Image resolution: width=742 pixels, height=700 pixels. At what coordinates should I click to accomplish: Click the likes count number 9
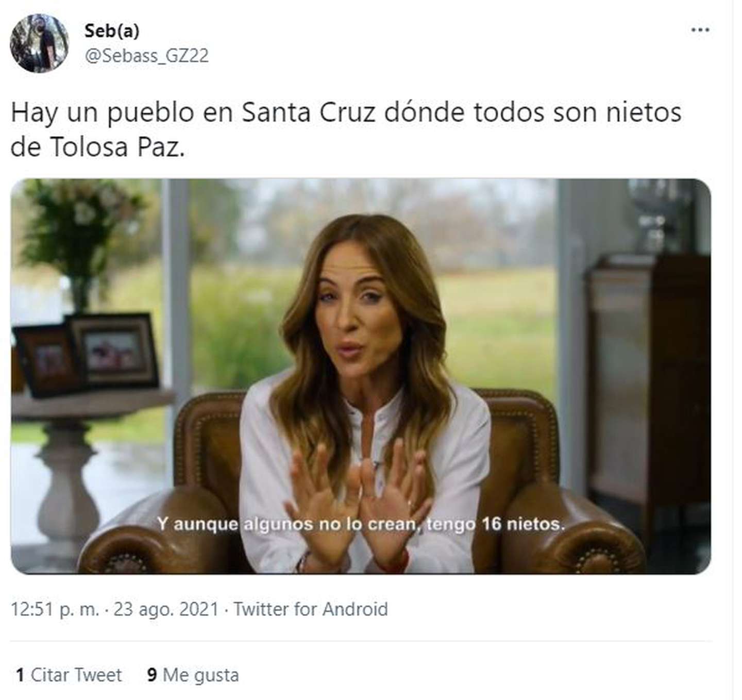tap(152, 675)
